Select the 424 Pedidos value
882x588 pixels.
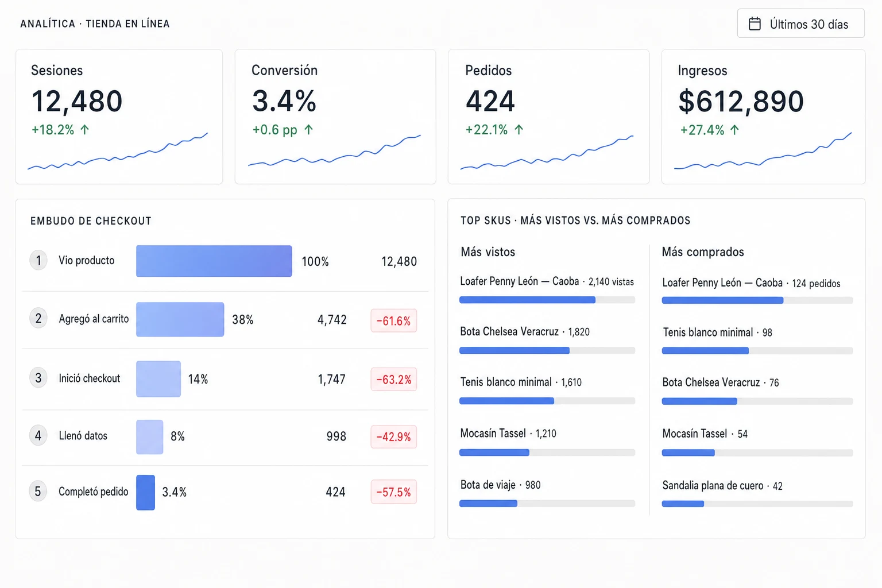pos(490,101)
